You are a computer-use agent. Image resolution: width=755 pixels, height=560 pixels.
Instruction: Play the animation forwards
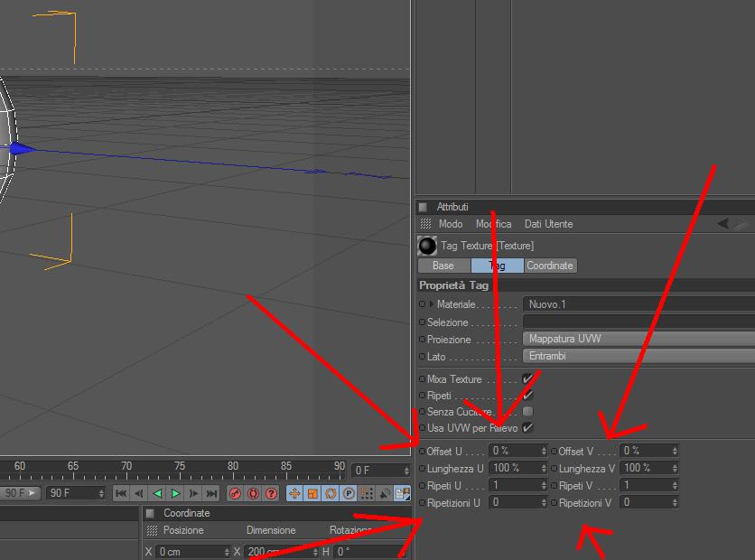tap(176, 493)
